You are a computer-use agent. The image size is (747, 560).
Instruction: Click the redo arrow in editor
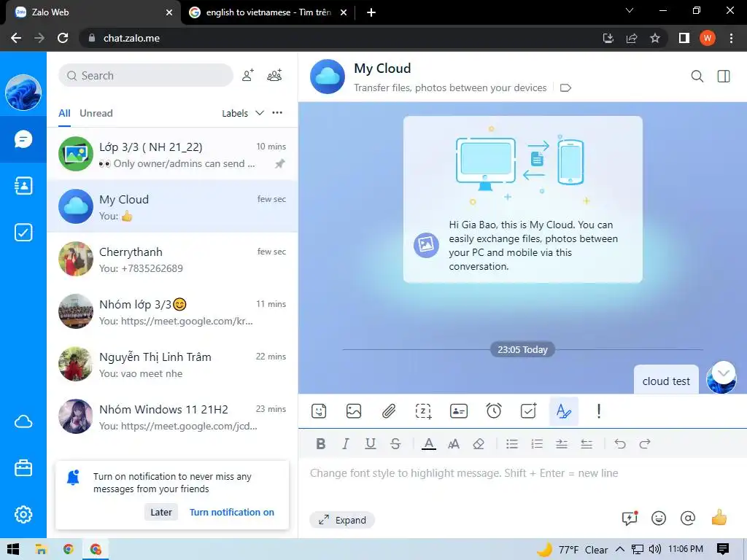pos(645,444)
